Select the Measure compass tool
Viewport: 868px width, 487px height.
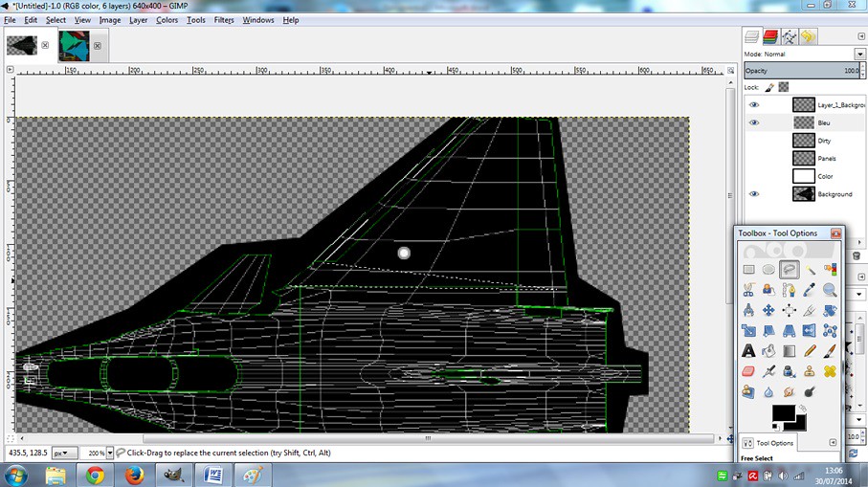click(748, 310)
